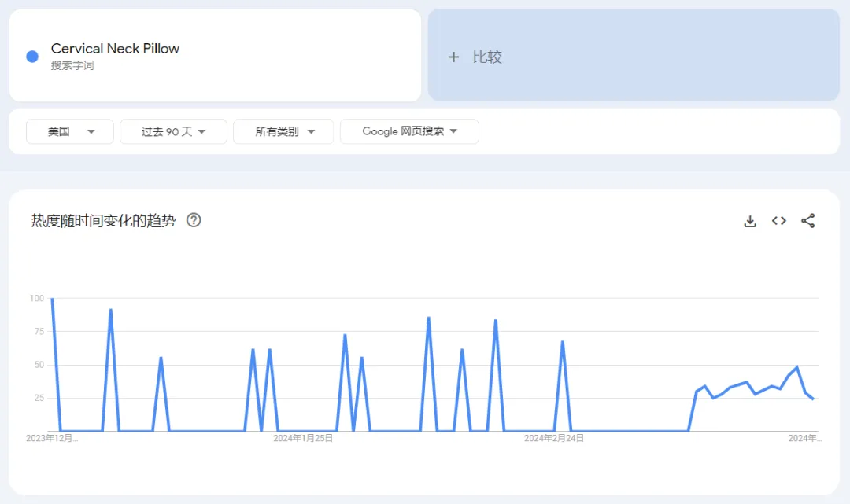Screen dimensions: 850x504
Task: Expand the Google 网页搜索 dropdown
Action: (x=409, y=131)
